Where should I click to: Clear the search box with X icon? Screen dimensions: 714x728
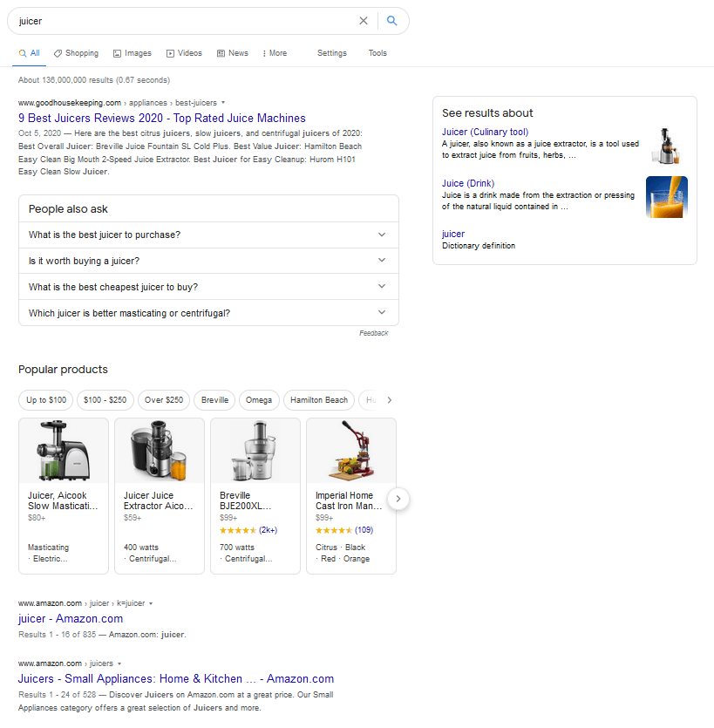[x=364, y=21]
